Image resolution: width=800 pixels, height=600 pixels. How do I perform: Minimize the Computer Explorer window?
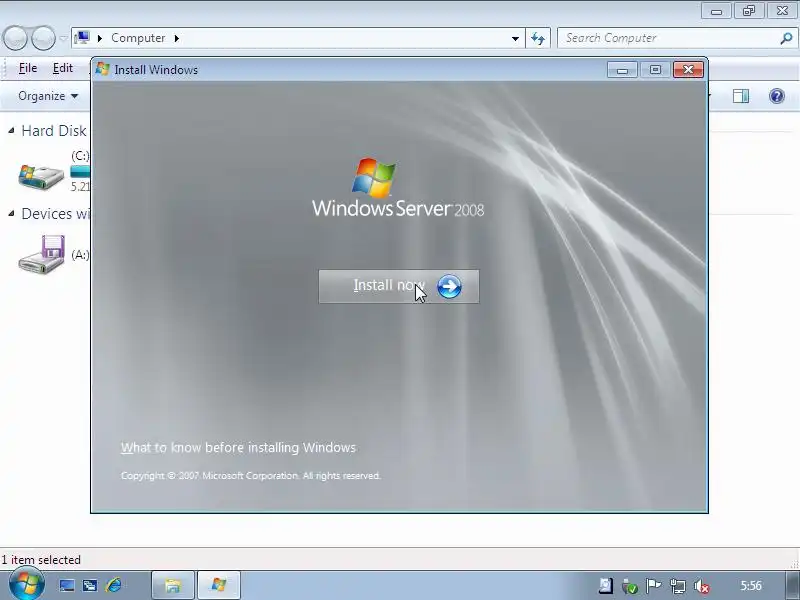coord(716,11)
